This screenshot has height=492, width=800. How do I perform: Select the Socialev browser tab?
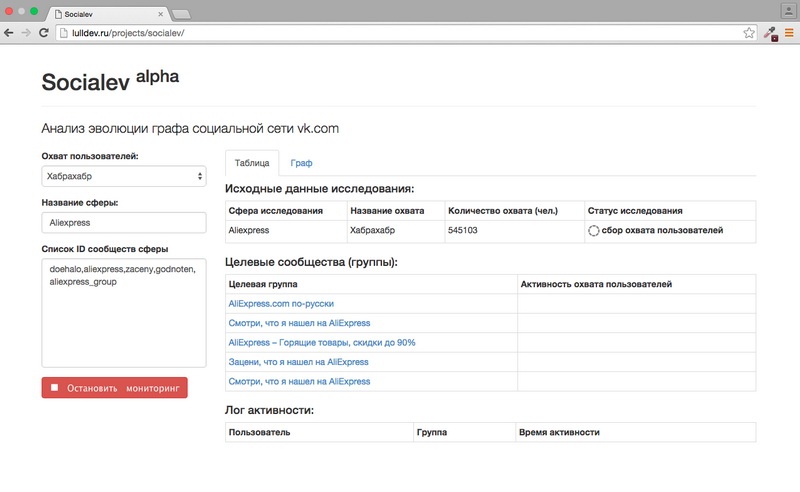point(109,14)
